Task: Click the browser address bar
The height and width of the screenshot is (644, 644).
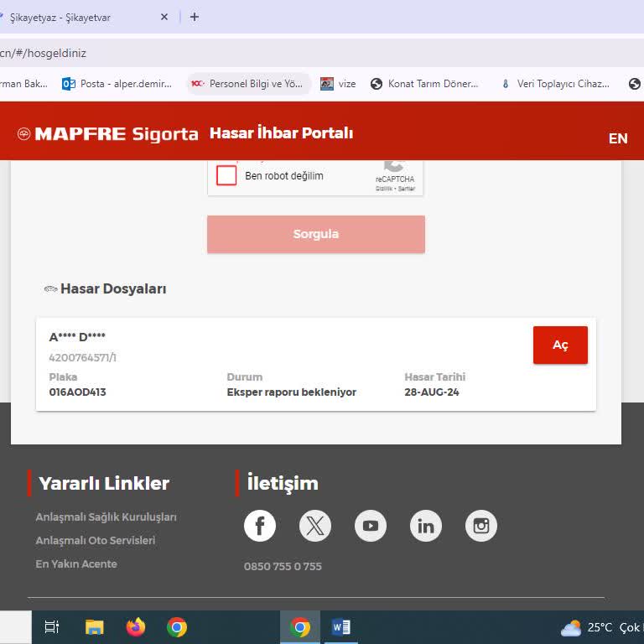Action: pos(322,53)
